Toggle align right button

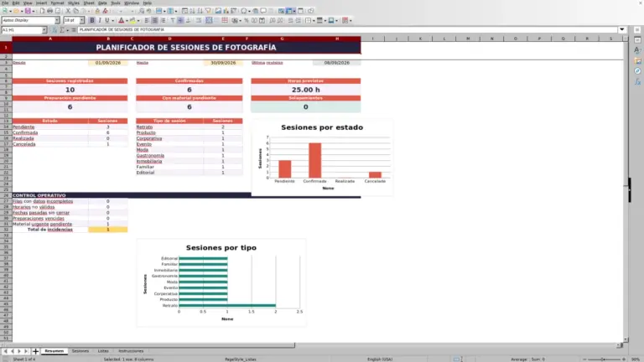coord(163,20)
